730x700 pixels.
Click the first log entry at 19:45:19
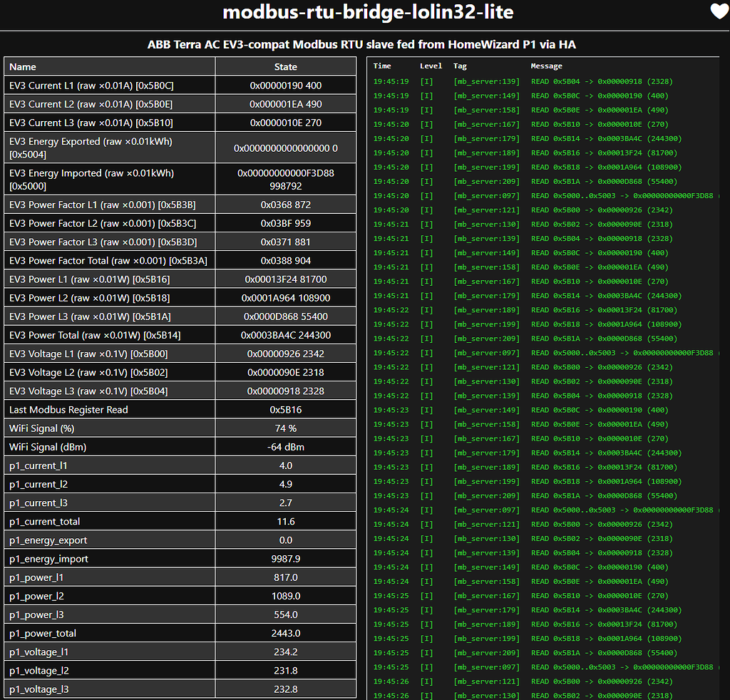545,81
